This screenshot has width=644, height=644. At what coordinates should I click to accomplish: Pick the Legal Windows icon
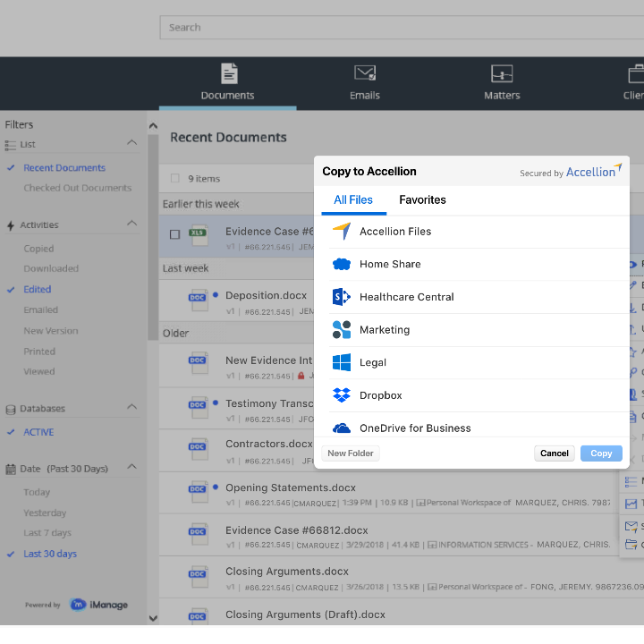click(x=341, y=362)
